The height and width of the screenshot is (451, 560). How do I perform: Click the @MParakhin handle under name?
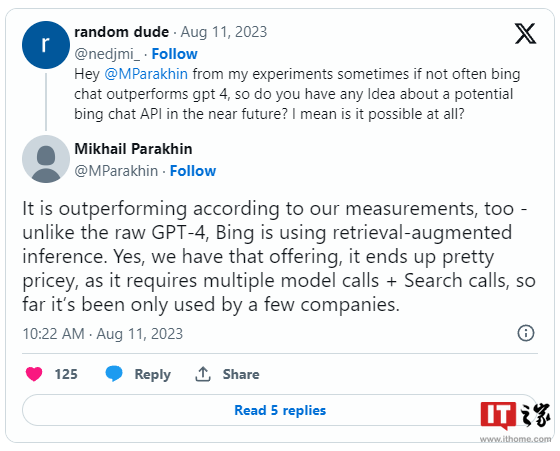pyautogui.click(x=116, y=171)
